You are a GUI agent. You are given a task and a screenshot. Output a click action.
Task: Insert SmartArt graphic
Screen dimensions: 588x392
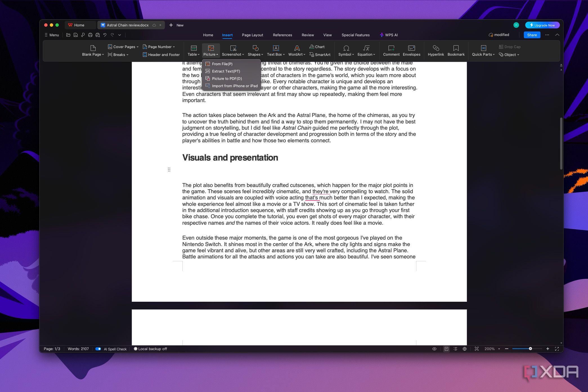(320, 55)
